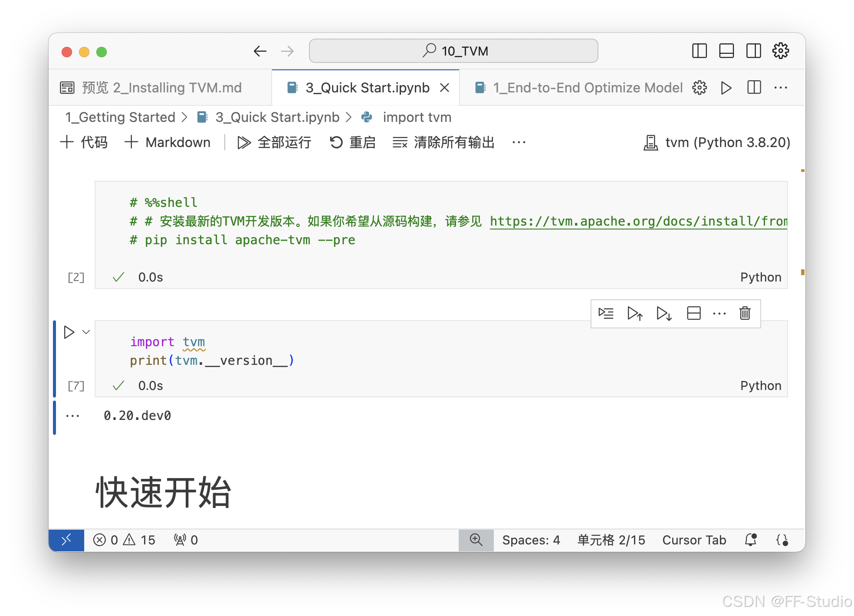The image size is (854, 616).
Task: Click the run triangle in tab bar
Action: coord(726,88)
